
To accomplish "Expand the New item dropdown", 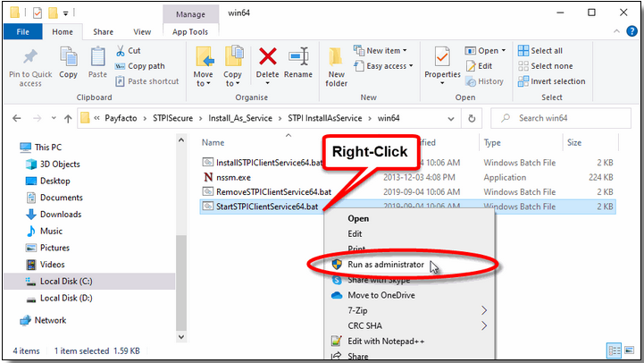I will pyautogui.click(x=383, y=51).
